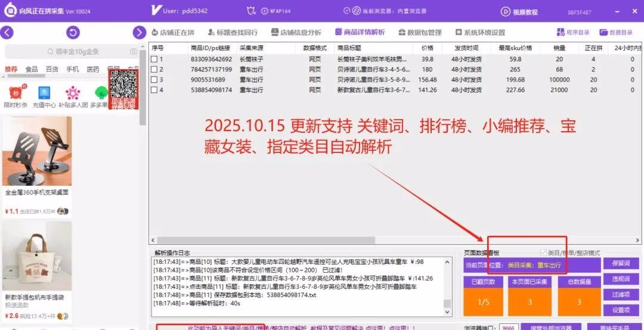Screen dimensions: 644x330
Task: Open the canvas handbag product thumbnail
Action: point(37,256)
